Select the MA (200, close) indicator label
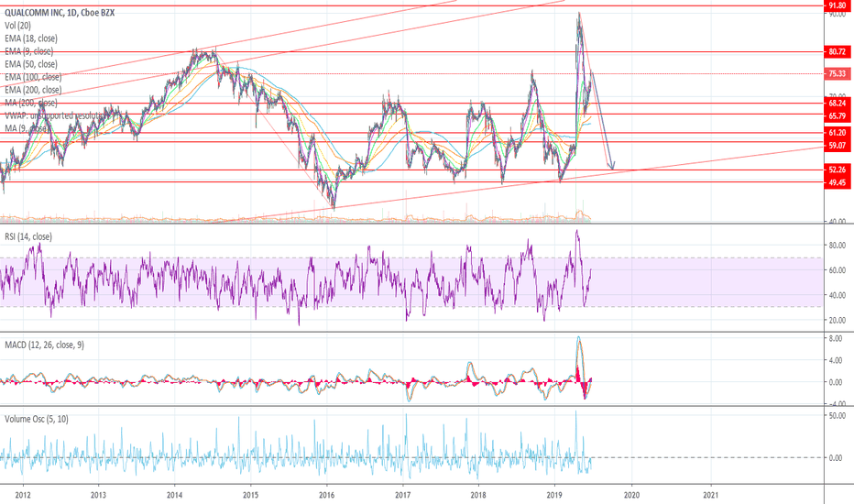This screenshot has height=504, width=854. pyautogui.click(x=31, y=103)
